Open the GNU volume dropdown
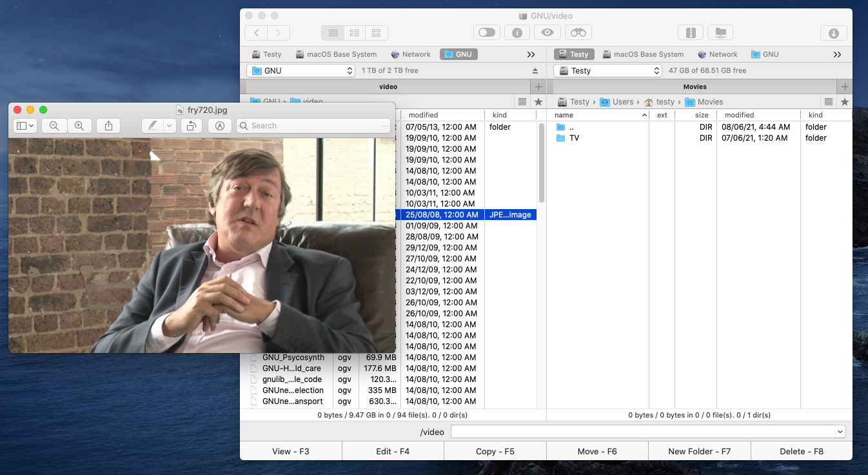Image resolution: width=868 pixels, height=475 pixels. pos(301,70)
